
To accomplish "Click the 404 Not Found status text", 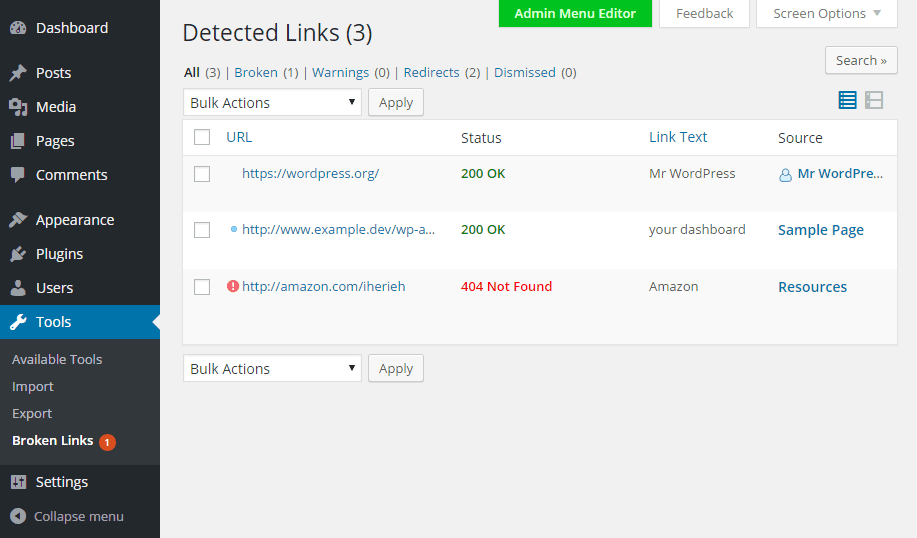I will pyautogui.click(x=506, y=286).
